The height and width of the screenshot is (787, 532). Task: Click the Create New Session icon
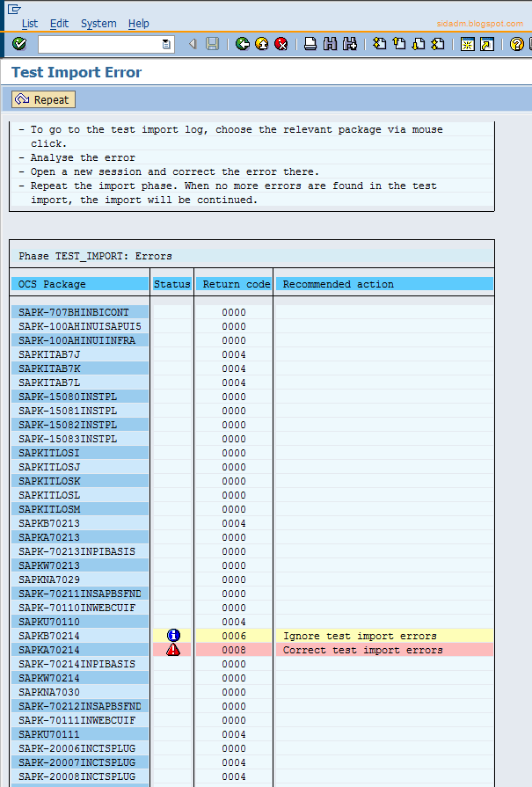coord(468,44)
